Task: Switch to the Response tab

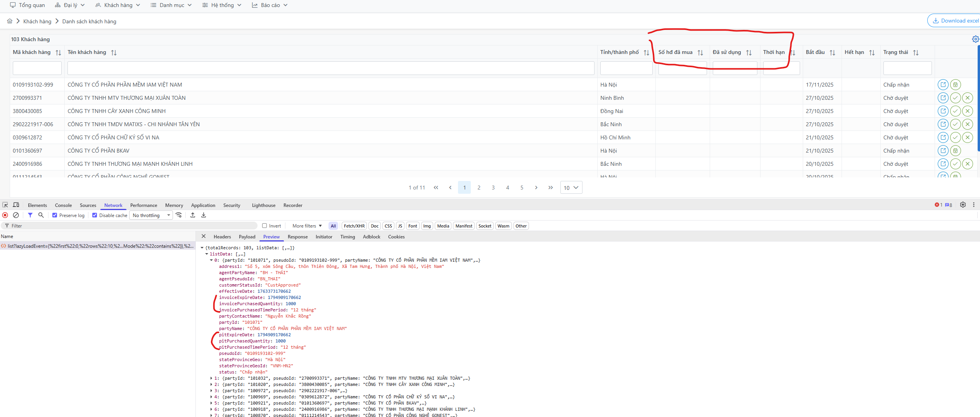Action: click(297, 237)
